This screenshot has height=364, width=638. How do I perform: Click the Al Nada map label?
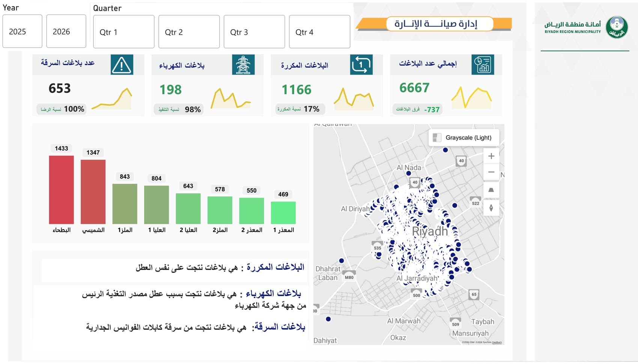409,168
